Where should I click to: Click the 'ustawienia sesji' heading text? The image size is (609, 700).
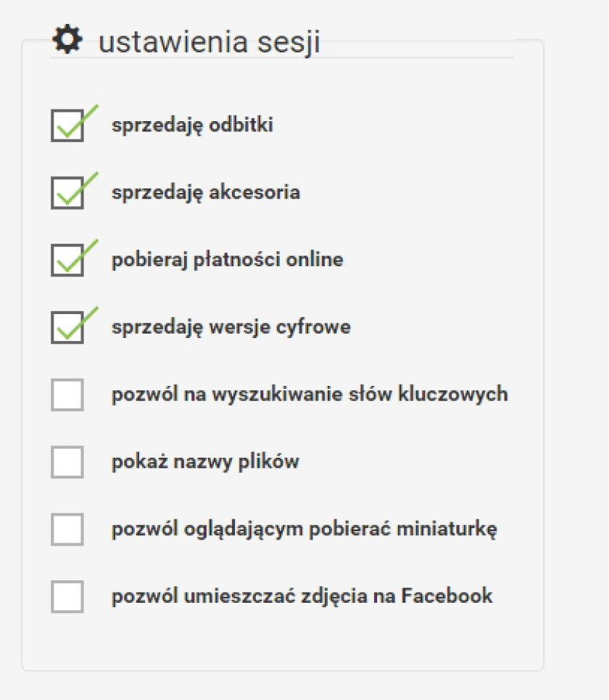(x=209, y=42)
